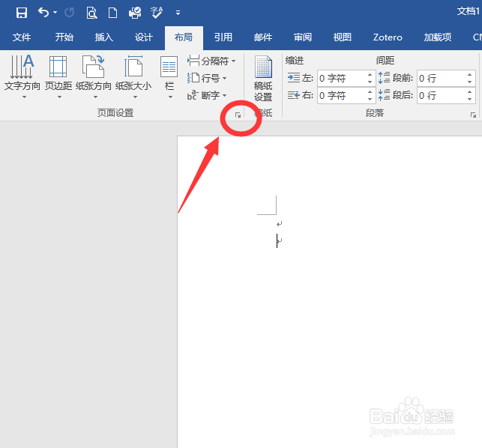Increase 段前 spacing with up spinner

470,75
